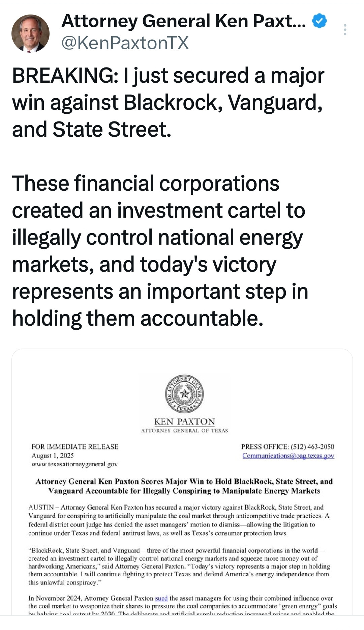Click the quoted BlackRock statement paragraph
Viewport: 364px width, 630px height.
coord(179,566)
